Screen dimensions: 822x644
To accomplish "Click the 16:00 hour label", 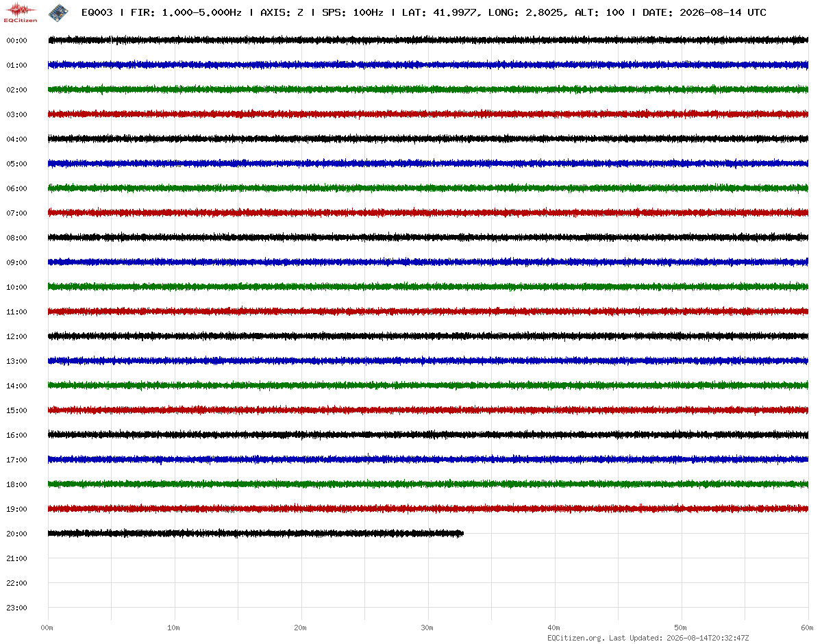I will 16,435.
